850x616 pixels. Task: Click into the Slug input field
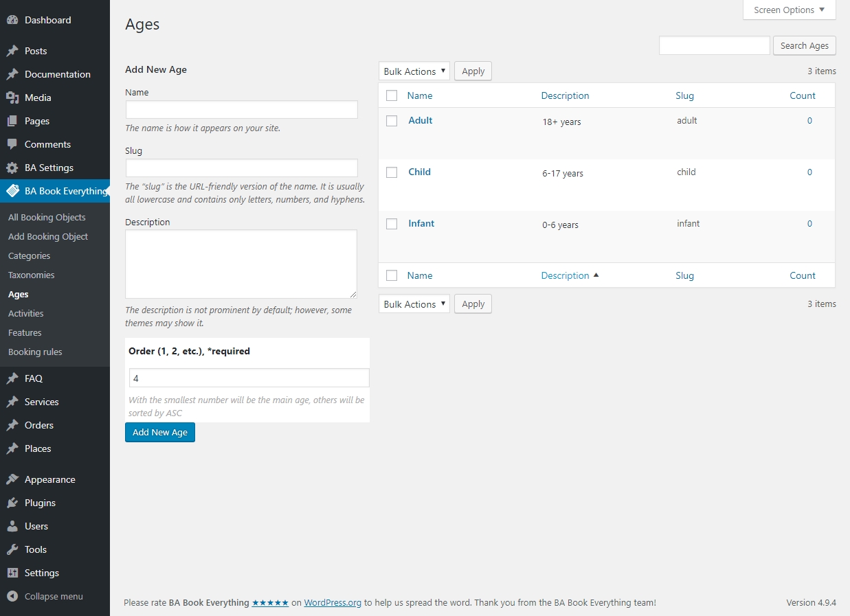pyautogui.click(x=241, y=168)
